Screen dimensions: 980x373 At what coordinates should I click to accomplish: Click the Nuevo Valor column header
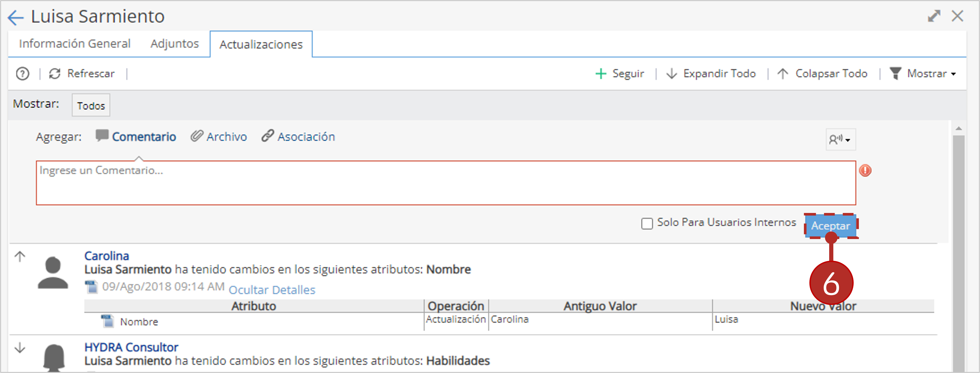click(x=823, y=306)
